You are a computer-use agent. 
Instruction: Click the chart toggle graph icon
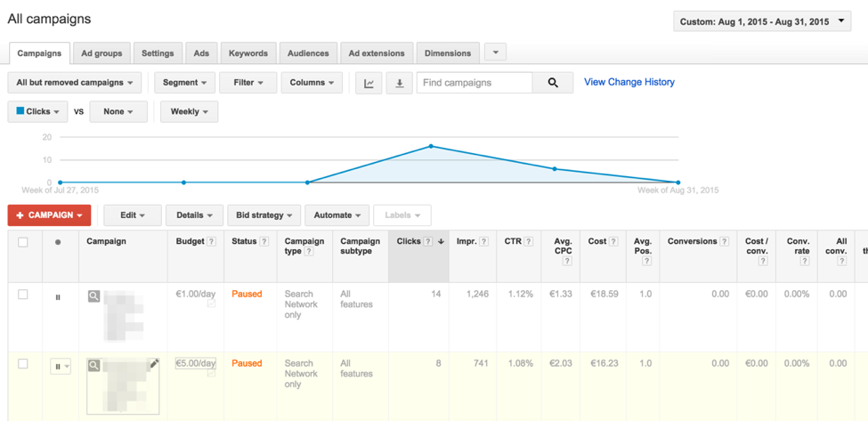click(x=369, y=83)
